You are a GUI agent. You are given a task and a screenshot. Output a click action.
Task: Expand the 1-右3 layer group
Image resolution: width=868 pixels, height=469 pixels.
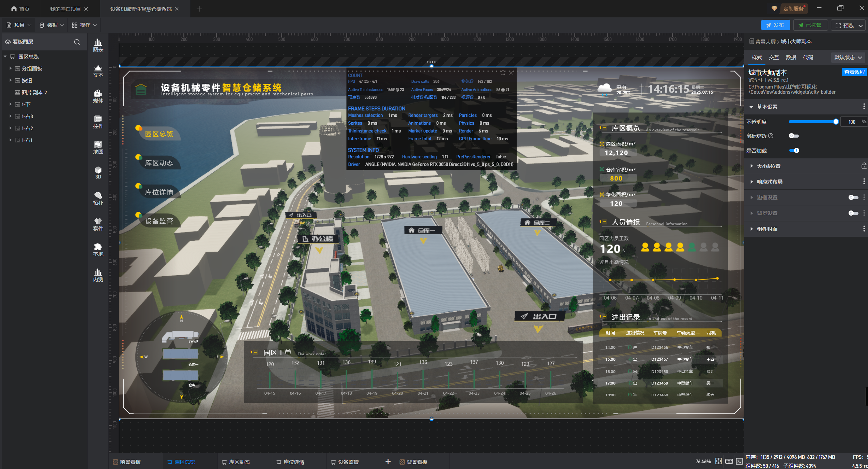11,116
